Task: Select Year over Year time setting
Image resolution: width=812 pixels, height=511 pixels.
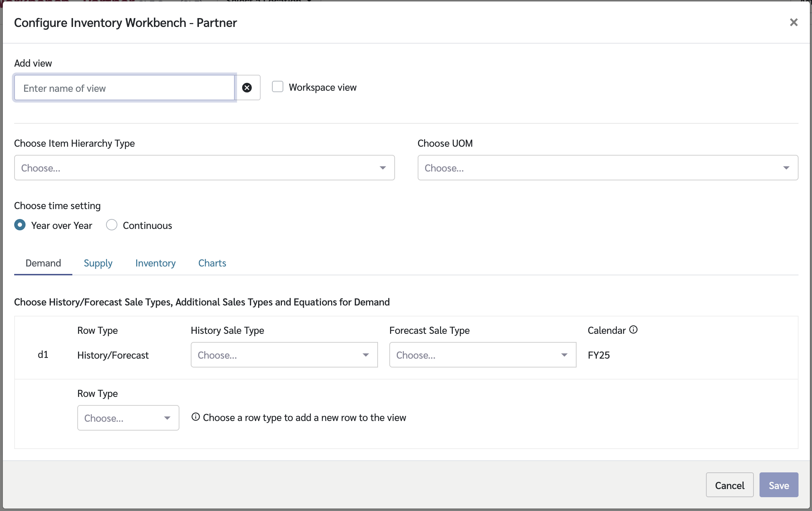Action: [20, 225]
